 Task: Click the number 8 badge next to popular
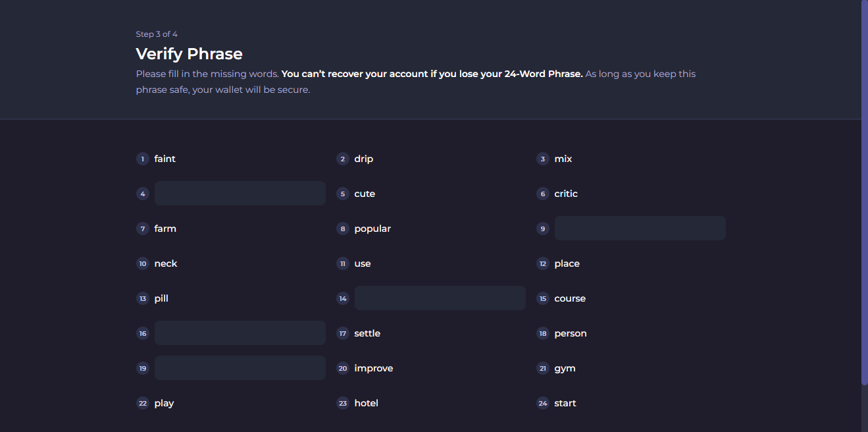pos(342,229)
